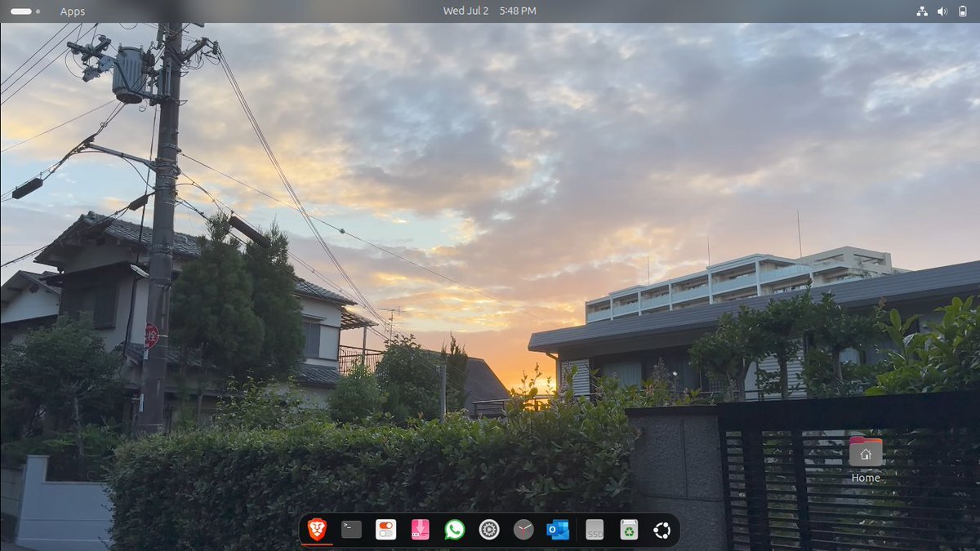Screen dimensions: 980x551
Task: Show all apps via Ubuntu logo
Action: [662, 531]
